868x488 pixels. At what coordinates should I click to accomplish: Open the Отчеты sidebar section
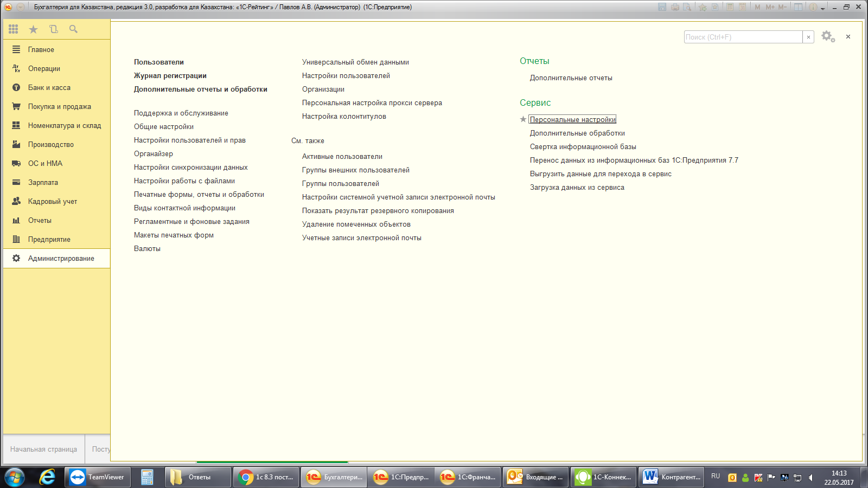tap(56, 220)
